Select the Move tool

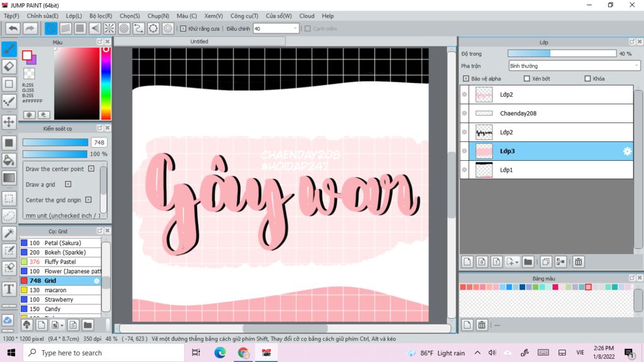[9, 122]
